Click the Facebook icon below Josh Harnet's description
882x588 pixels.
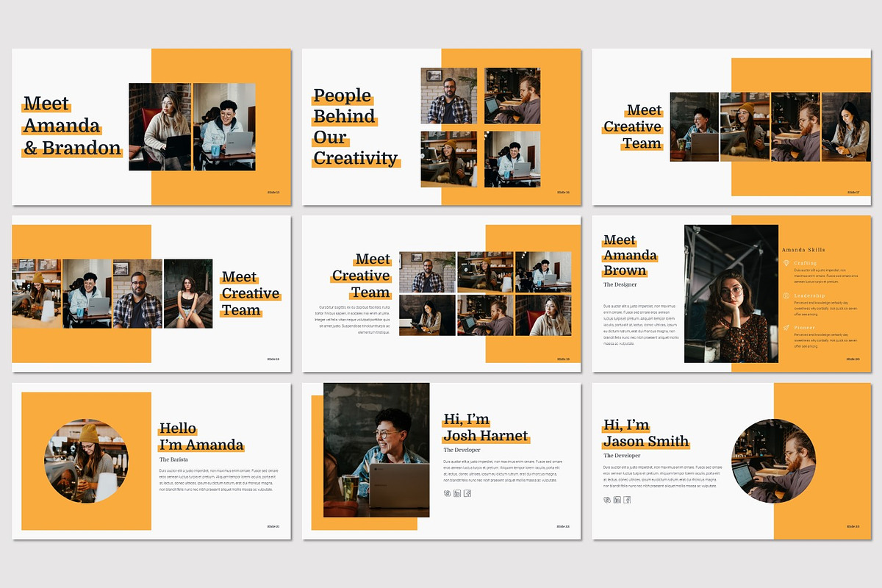coord(467,493)
